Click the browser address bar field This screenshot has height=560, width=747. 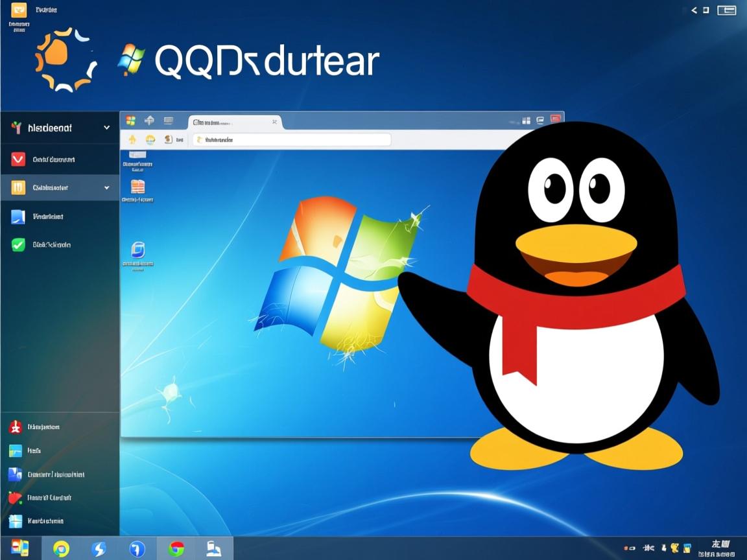[292, 139]
